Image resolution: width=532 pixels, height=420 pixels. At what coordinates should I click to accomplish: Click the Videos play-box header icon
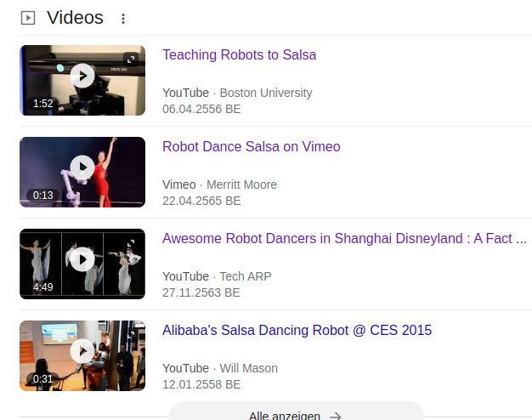click(28, 18)
